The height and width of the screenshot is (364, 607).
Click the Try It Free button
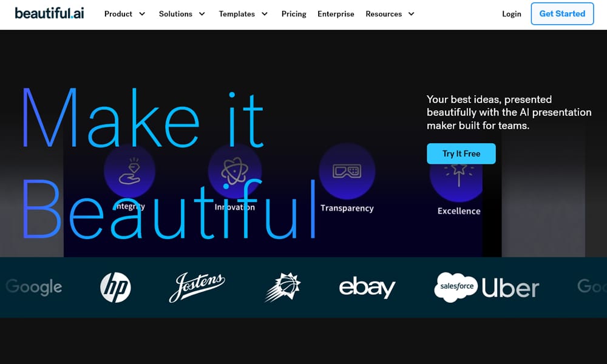pos(461,153)
